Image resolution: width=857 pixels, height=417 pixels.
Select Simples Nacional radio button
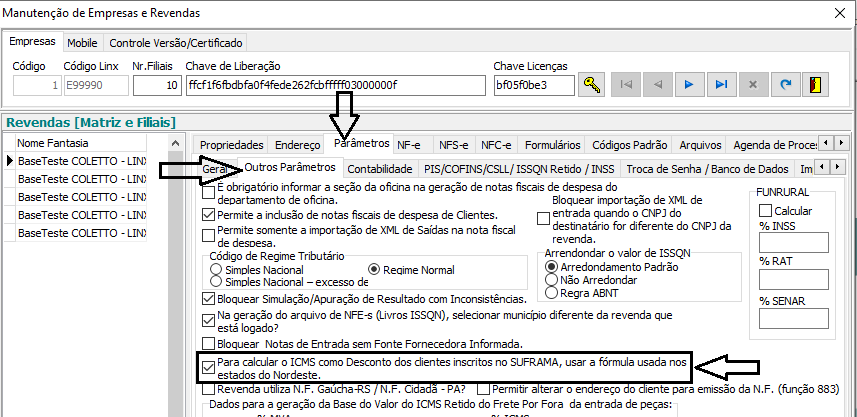216,269
